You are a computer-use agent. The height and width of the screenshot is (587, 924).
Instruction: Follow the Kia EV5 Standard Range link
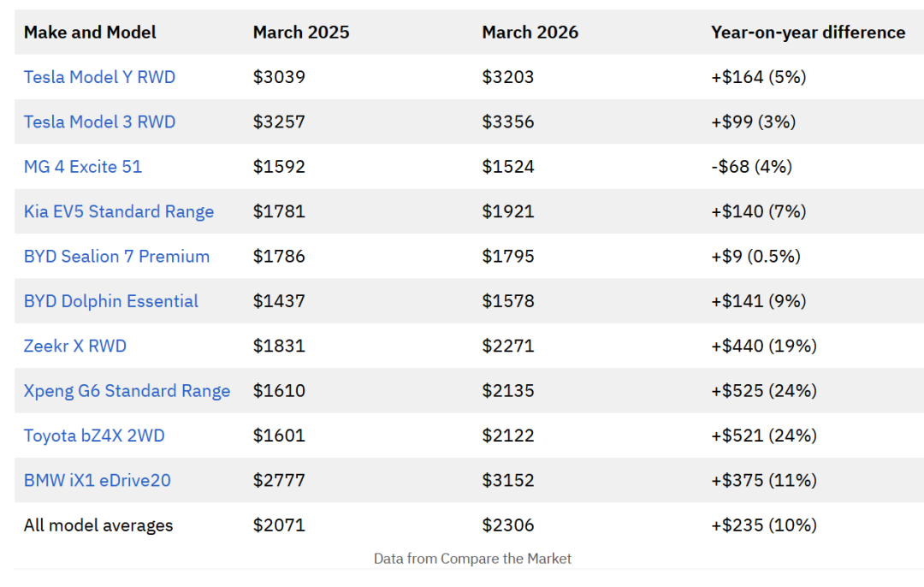click(119, 211)
